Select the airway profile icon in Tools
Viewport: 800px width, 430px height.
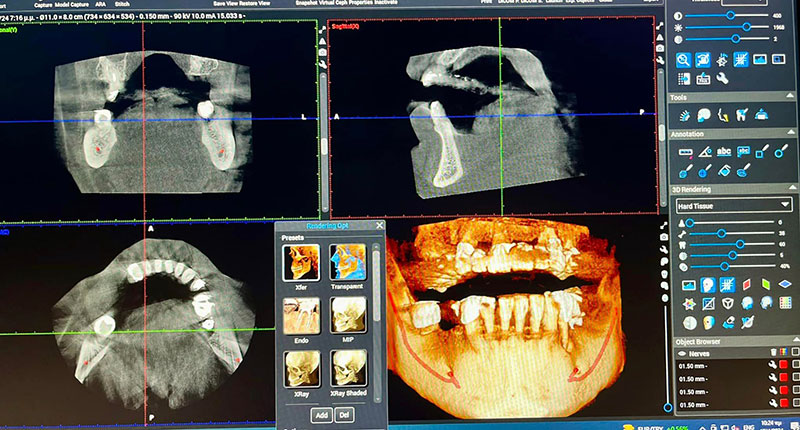722,115
